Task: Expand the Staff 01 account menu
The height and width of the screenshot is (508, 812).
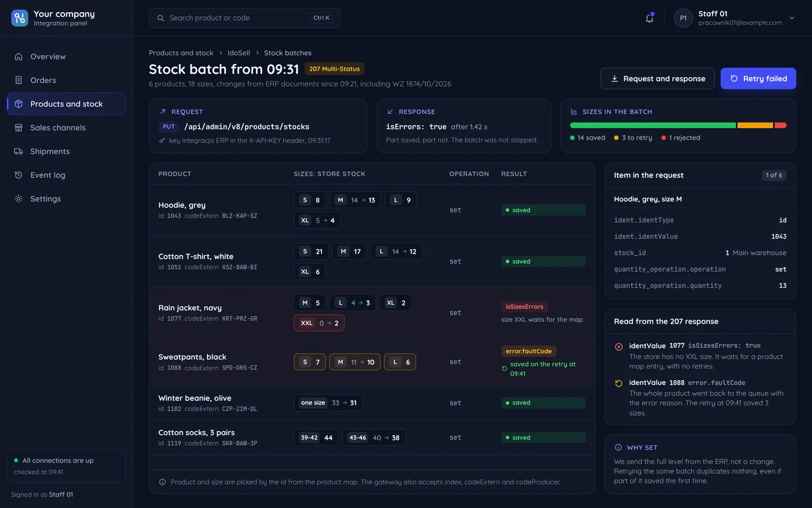Action: 792,18
